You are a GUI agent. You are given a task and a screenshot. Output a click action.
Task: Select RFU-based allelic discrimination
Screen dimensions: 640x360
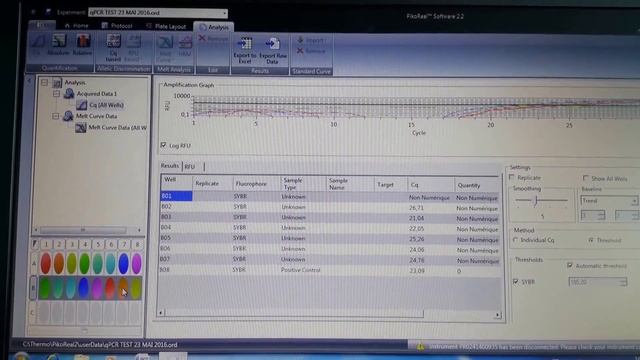133,47
